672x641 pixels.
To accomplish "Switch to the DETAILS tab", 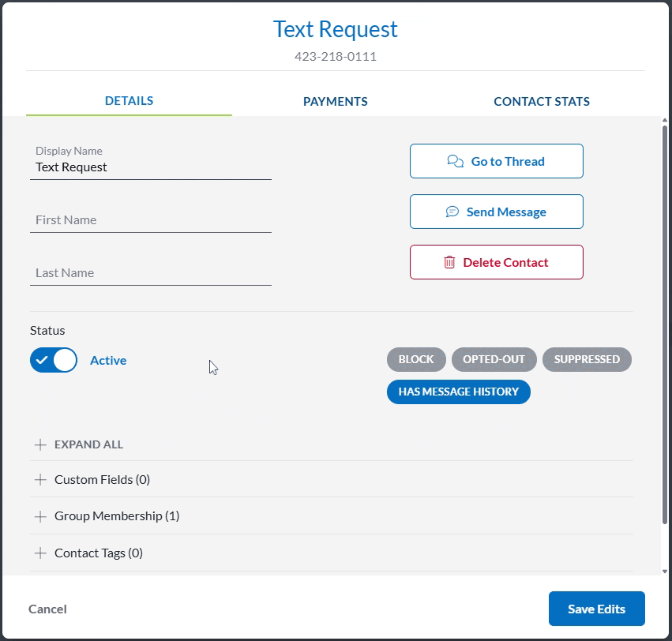I will (x=129, y=101).
